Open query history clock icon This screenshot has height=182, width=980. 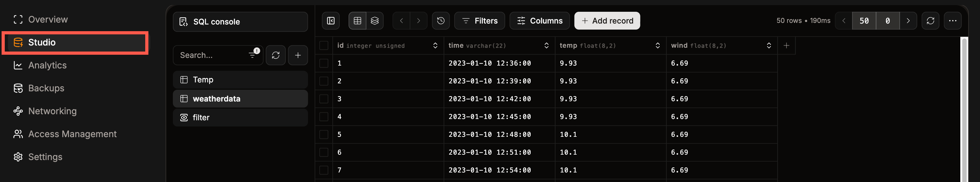(x=440, y=21)
